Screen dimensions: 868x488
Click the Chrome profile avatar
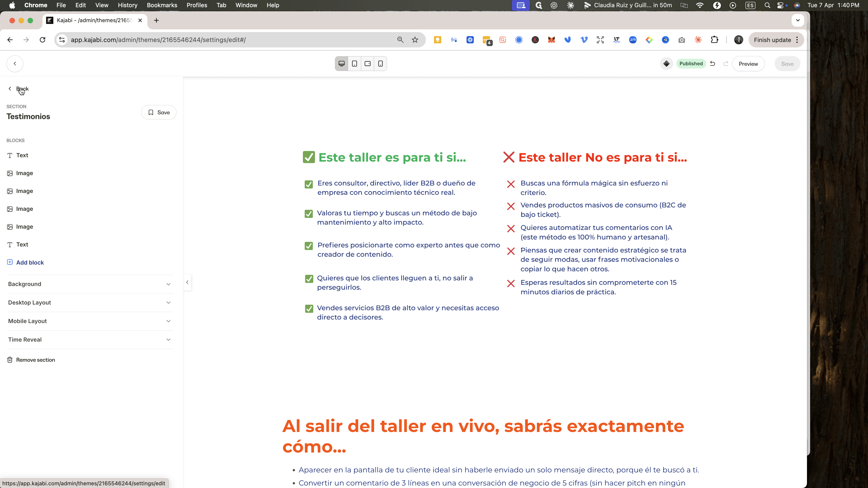click(738, 40)
